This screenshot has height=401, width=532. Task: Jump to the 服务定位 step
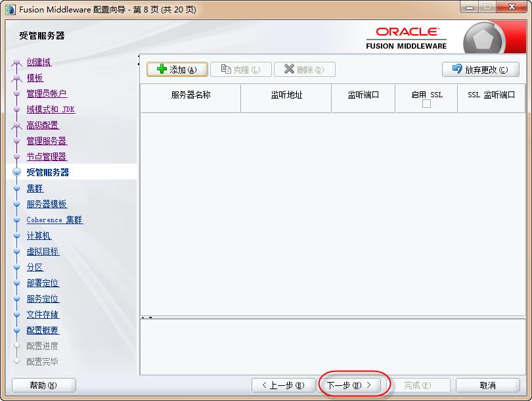pyautogui.click(x=43, y=299)
